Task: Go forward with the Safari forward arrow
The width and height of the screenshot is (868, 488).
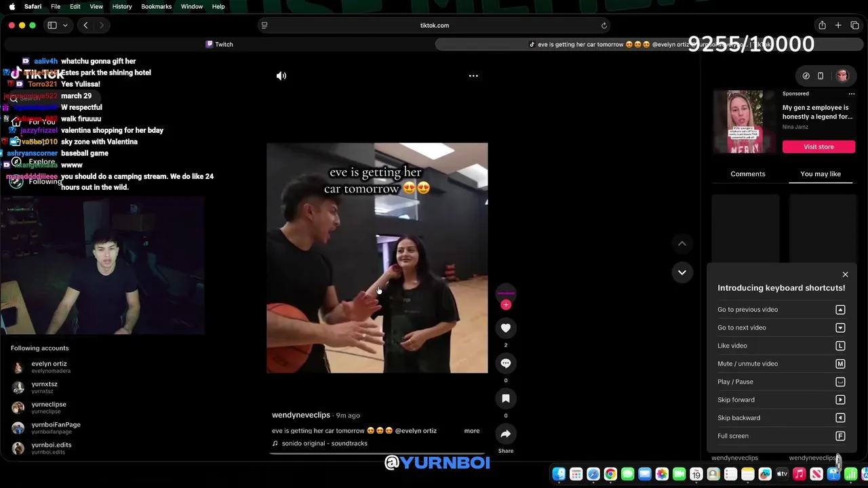Action: [x=102, y=25]
